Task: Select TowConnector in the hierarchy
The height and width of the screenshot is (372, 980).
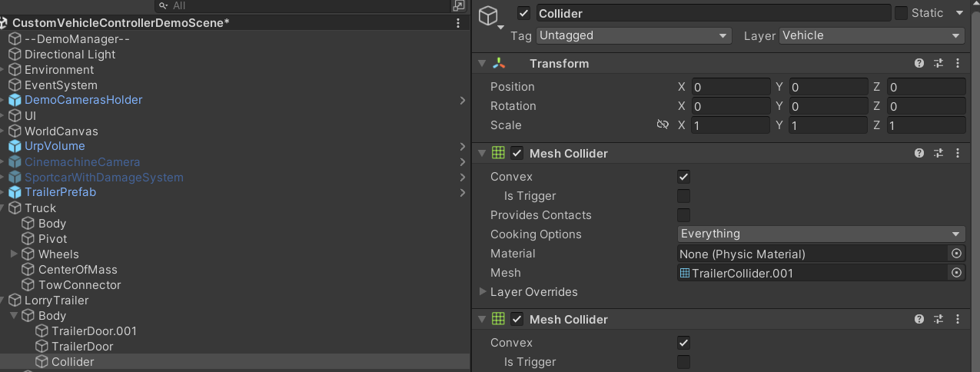Action: 80,285
